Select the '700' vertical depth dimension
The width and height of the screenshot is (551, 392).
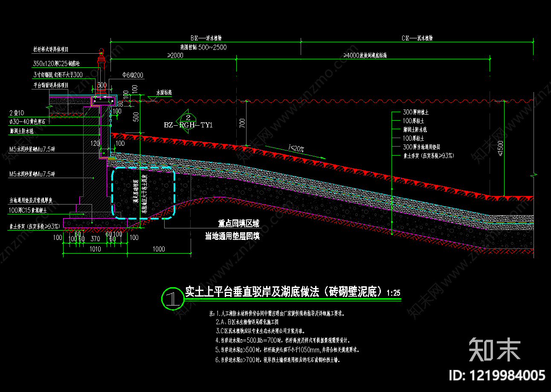point(242,124)
